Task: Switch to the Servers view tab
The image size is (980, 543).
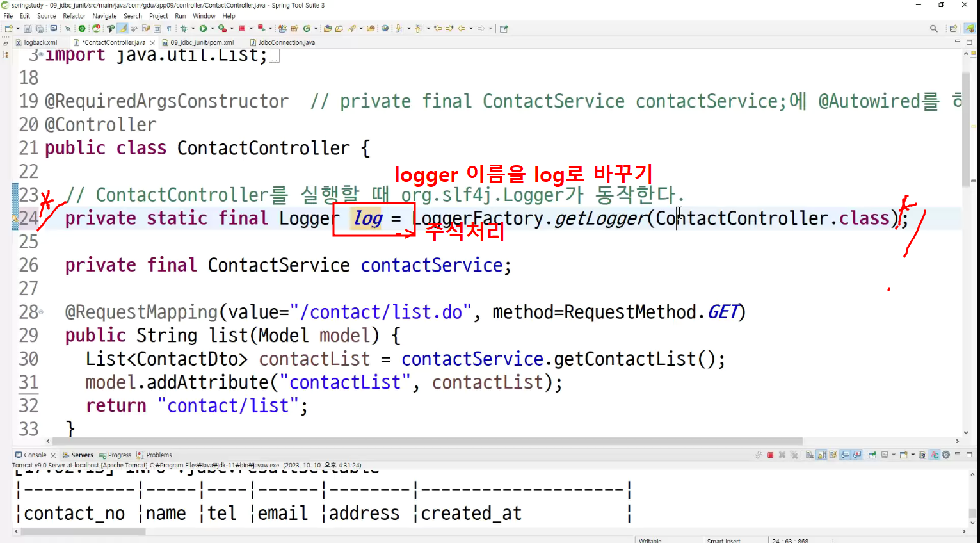Action: coord(78,455)
